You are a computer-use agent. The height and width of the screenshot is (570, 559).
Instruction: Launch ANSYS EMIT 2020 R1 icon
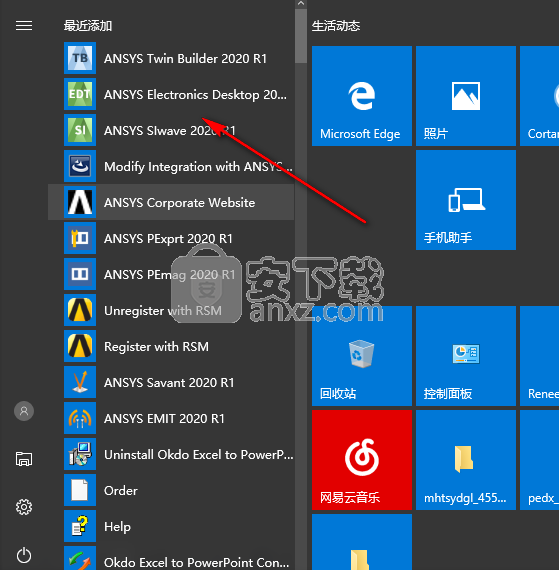[x=80, y=418]
